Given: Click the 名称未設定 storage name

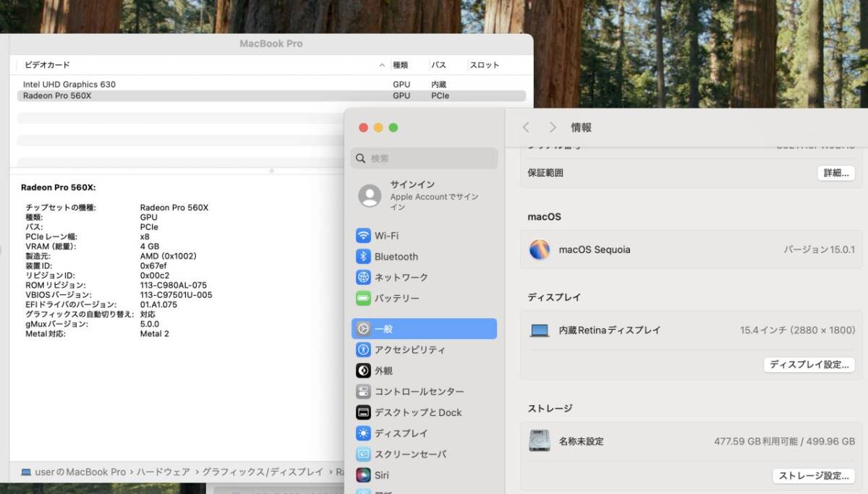Looking at the screenshot, I should [x=581, y=441].
